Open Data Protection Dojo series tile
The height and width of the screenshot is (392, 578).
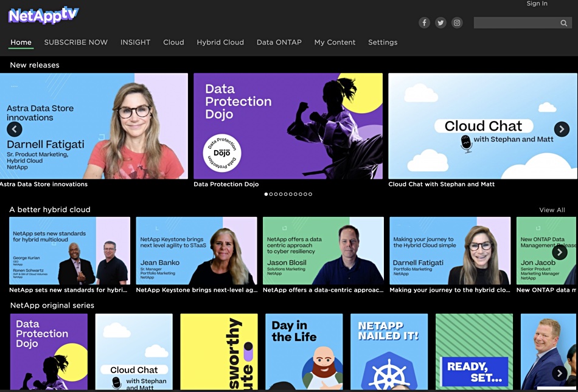click(x=49, y=351)
